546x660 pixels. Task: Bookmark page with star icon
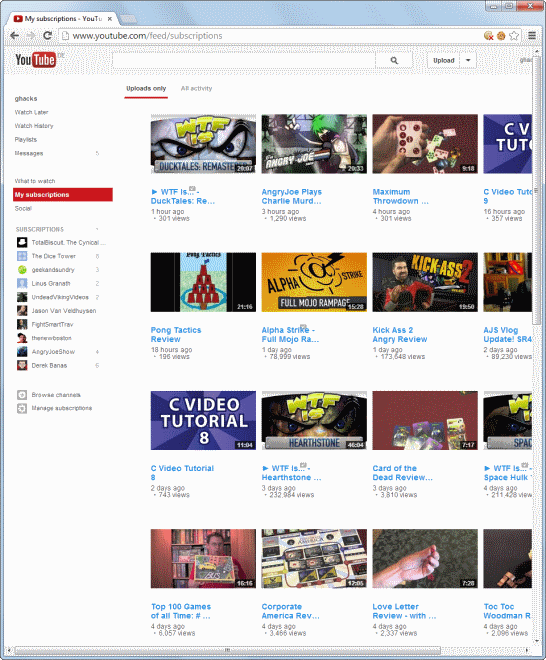514,36
